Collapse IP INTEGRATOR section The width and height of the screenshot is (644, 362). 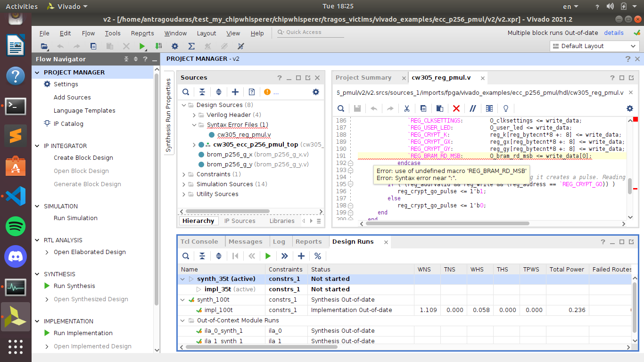pyautogui.click(x=38, y=146)
